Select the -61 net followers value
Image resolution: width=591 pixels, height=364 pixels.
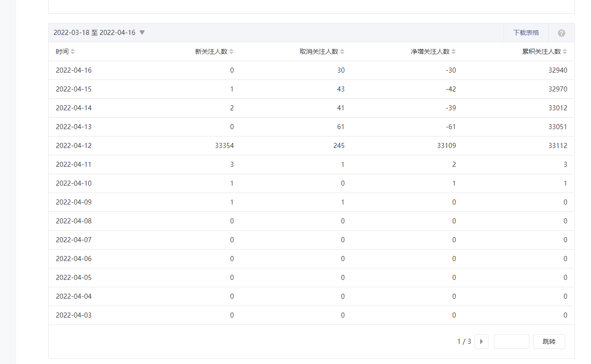(x=451, y=127)
